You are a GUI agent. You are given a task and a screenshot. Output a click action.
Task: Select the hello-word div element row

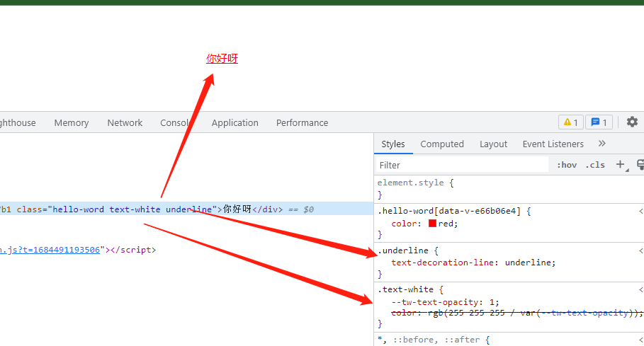(x=186, y=209)
